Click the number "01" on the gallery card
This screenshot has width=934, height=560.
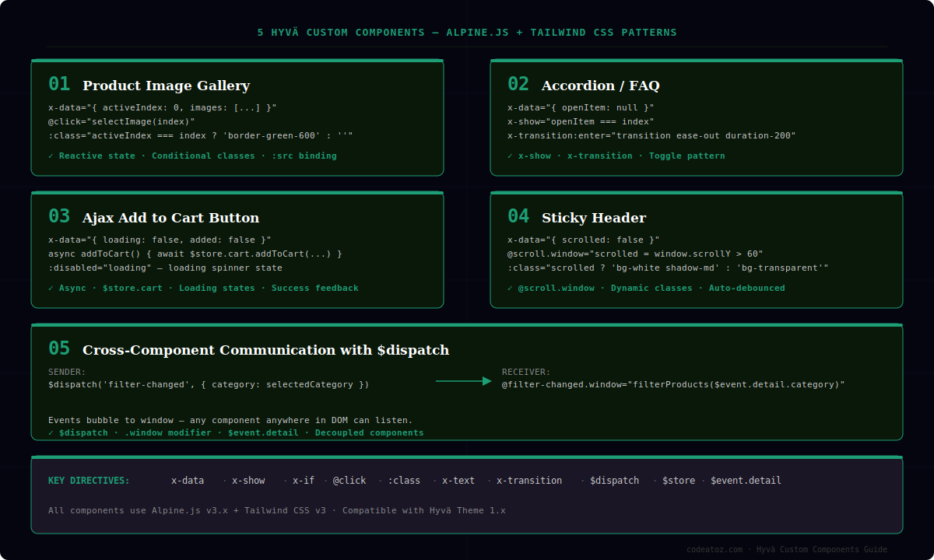59,84
